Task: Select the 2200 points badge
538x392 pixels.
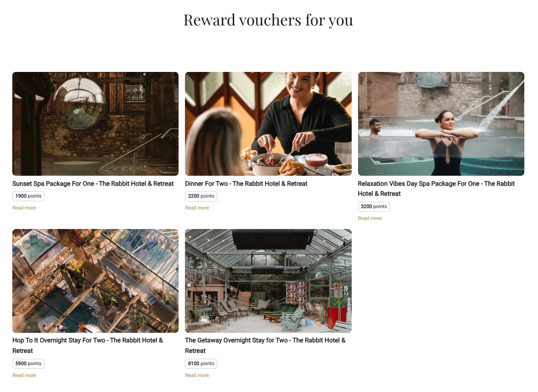Action: click(x=201, y=196)
